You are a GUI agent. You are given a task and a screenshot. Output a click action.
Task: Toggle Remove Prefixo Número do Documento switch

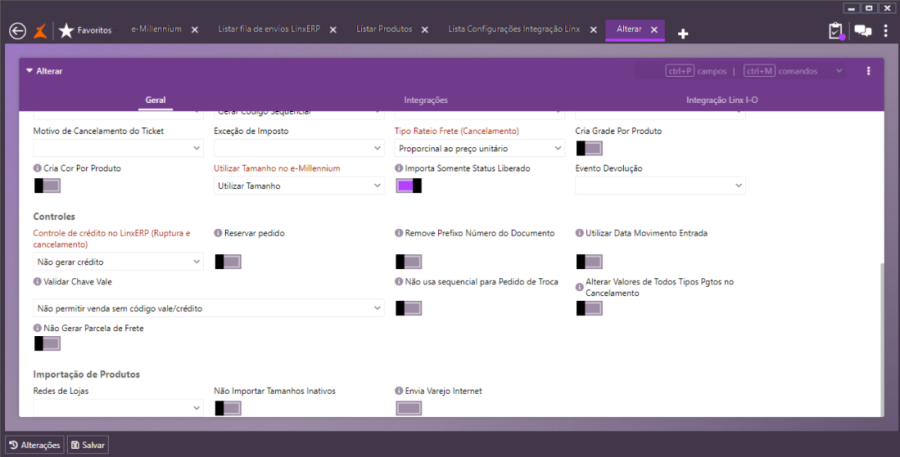coord(409,262)
